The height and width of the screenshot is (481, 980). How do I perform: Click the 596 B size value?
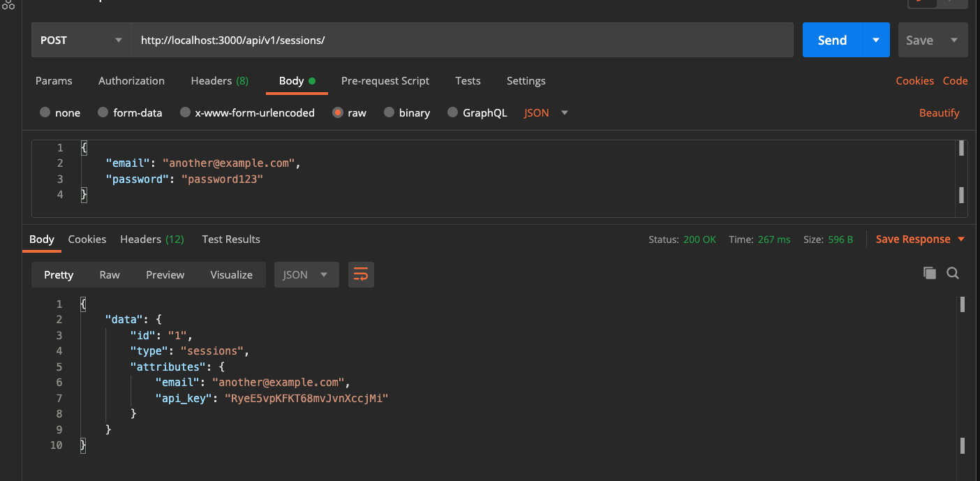coord(840,239)
